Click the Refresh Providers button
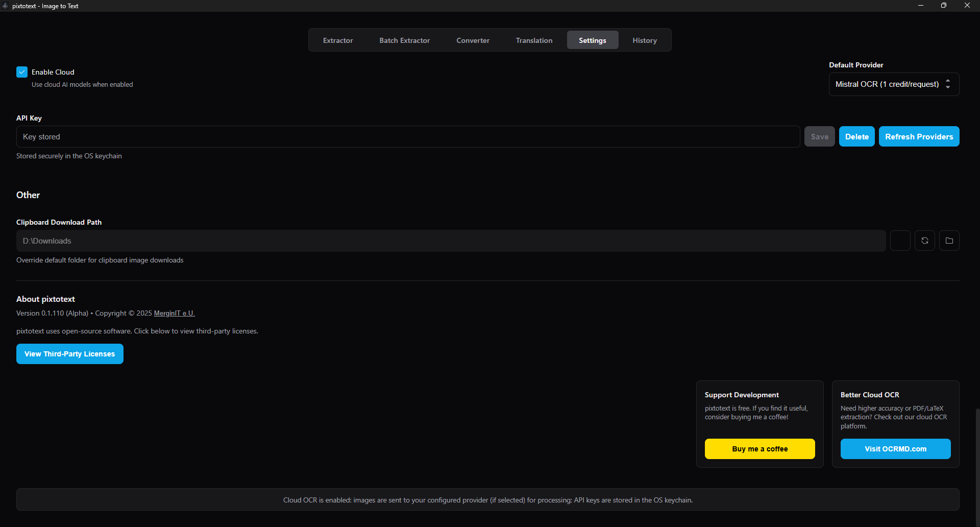The image size is (980, 527). [919, 136]
